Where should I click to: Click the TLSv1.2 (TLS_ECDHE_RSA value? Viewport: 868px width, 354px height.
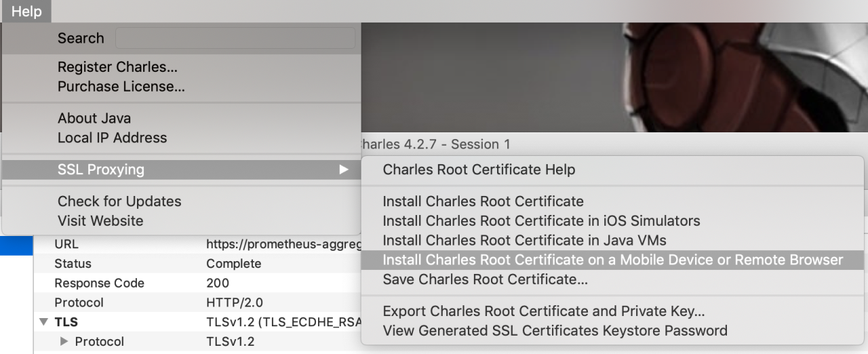(283, 322)
